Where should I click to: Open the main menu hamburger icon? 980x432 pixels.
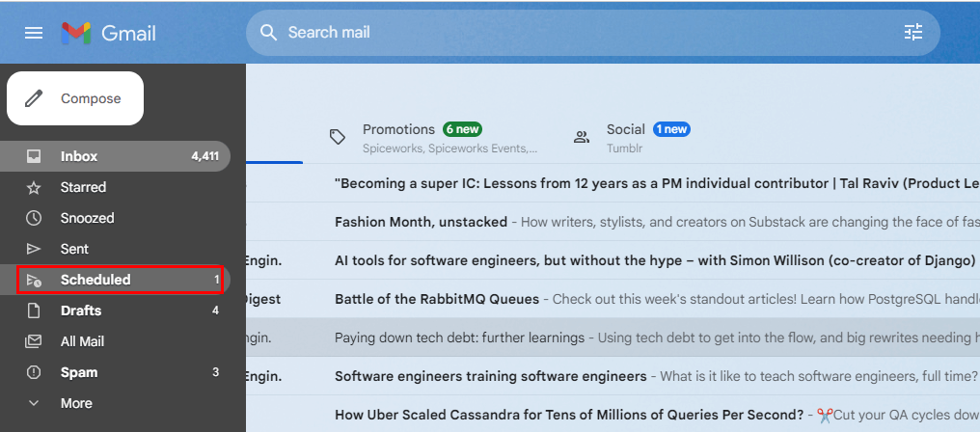pos(34,33)
